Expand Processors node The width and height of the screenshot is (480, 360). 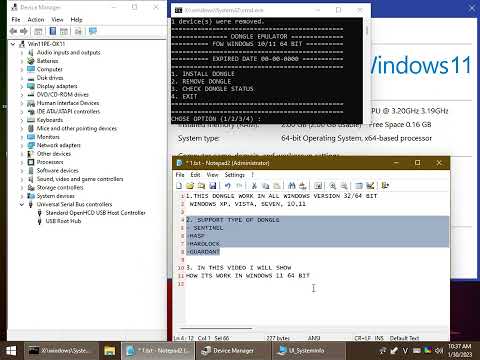click(22, 162)
